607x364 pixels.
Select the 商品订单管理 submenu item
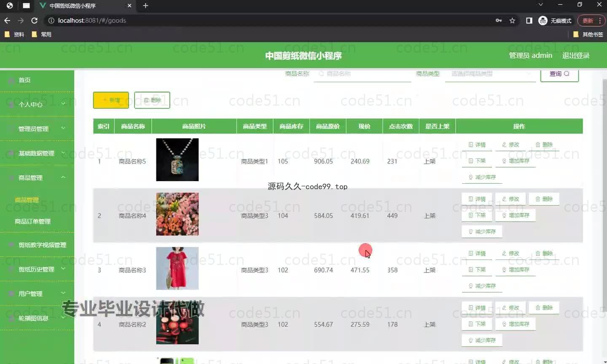(33, 221)
